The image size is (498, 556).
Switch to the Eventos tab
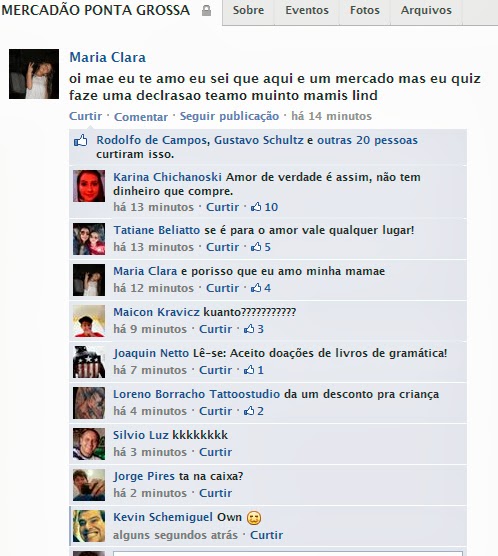[x=307, y=11]
